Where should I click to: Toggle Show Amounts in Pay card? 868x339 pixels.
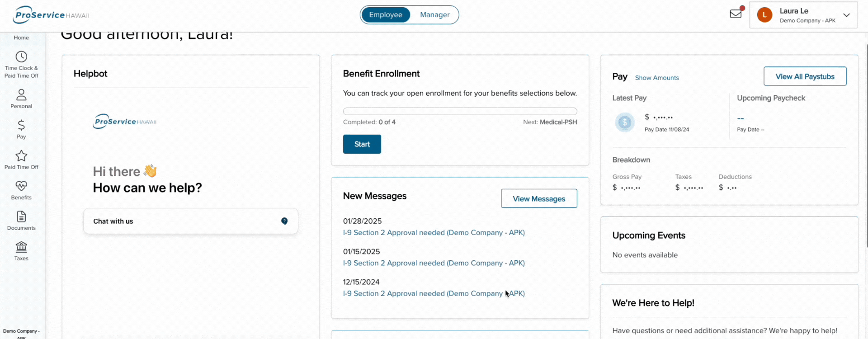[x=657, y=78]
